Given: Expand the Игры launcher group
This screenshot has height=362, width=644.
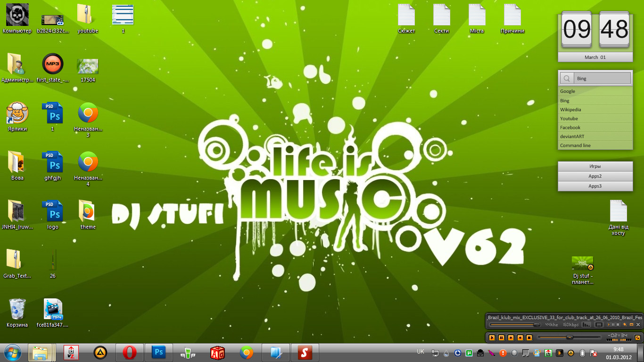Looking at the screenshot, I should coord(595,166).
